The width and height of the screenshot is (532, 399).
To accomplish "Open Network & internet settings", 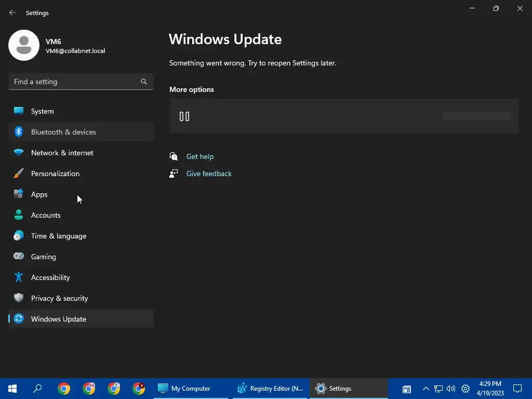I will tap(81, 153).
